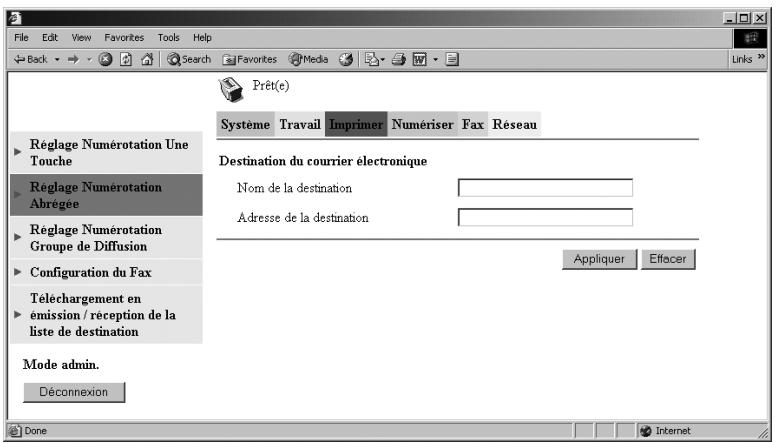Click the Effacer button
The image size is (776, 443).
coord(668,259)
